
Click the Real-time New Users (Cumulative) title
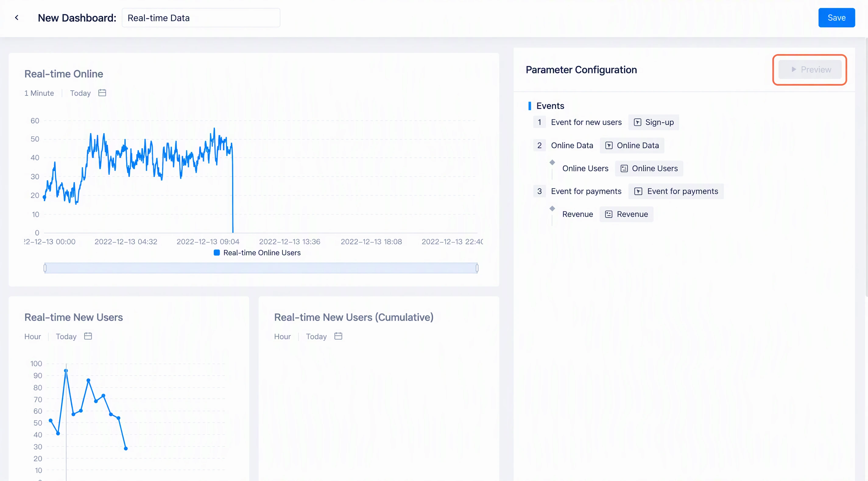coord(354,317)
